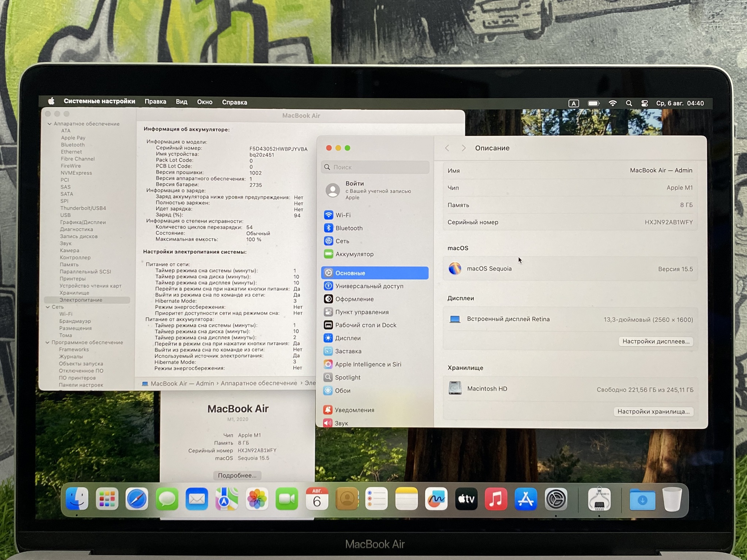The width and height of the screenshot is (747, 560).
Task: Open the Справка menu
Action: 235,102
